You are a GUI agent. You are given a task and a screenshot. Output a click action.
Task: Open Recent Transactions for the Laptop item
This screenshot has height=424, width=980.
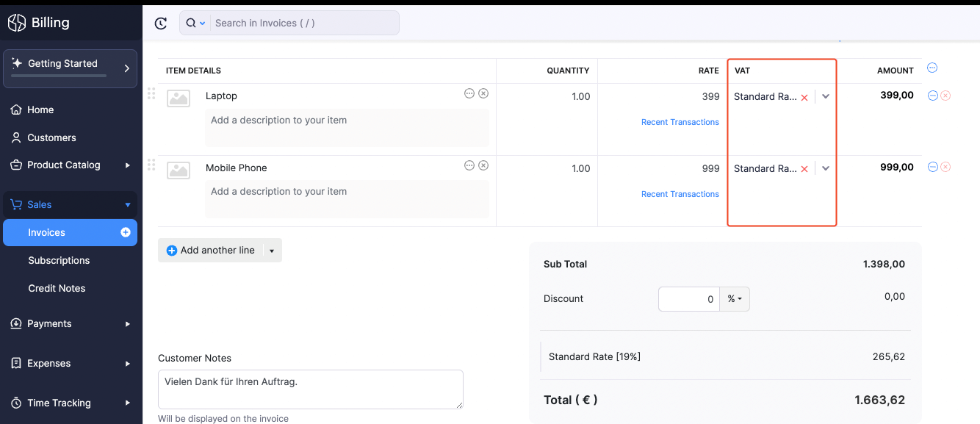tap(680, 122)
